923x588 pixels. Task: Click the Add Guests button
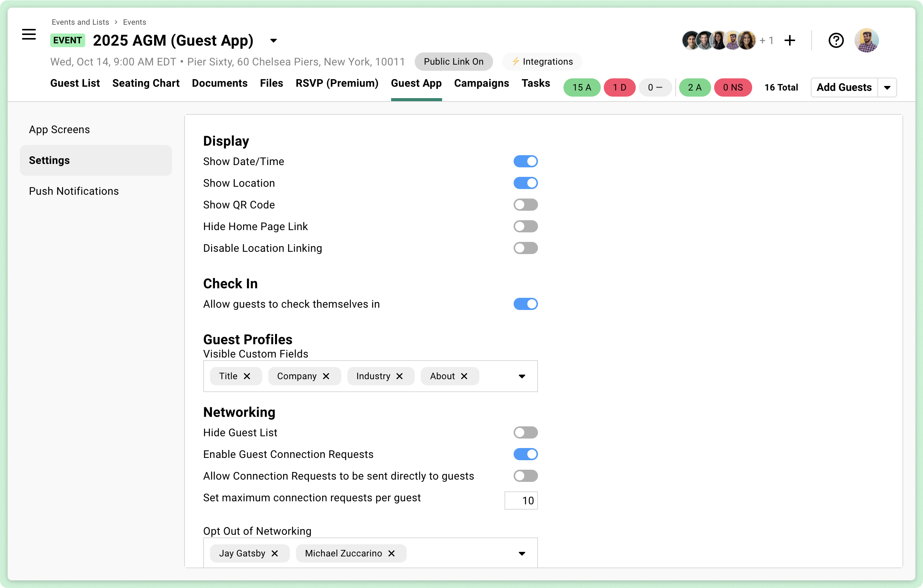coord(843,87)
